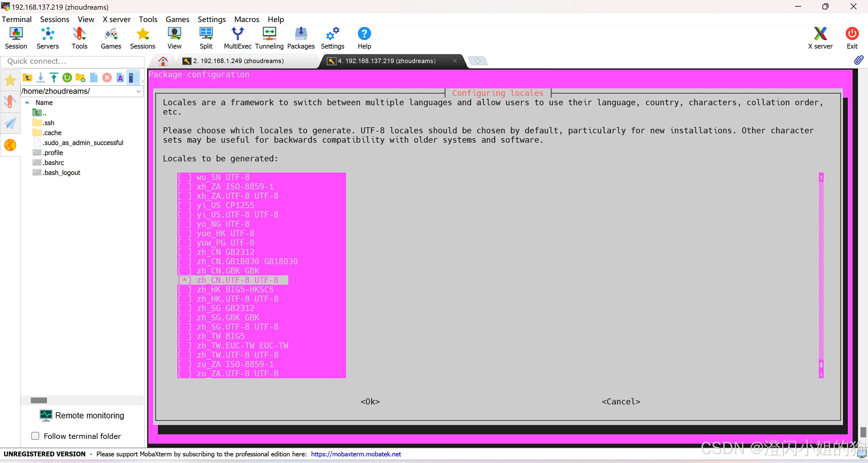Image resolution: width=868 pixels, height=463 pixels.
Task: Switch to tab 2. 192.168.1.249
Action: coord(238,61)
